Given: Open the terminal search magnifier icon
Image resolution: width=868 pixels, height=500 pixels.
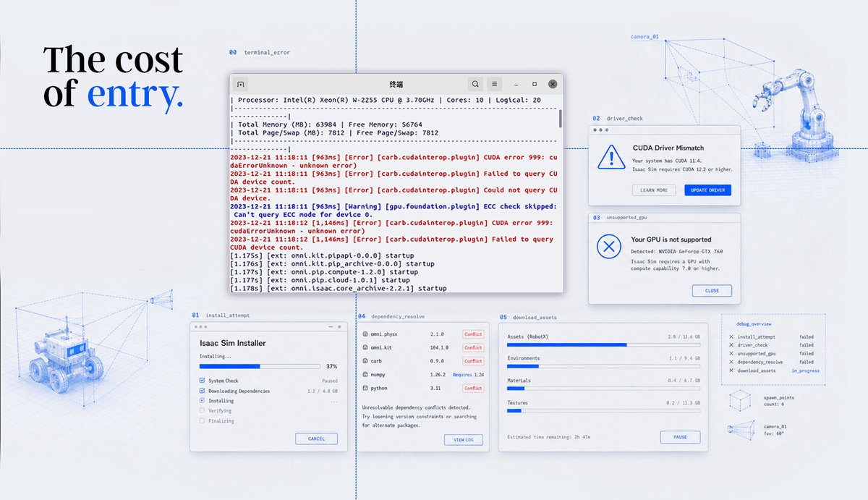Looking at the screenshot, I should (x=474, y=84).
